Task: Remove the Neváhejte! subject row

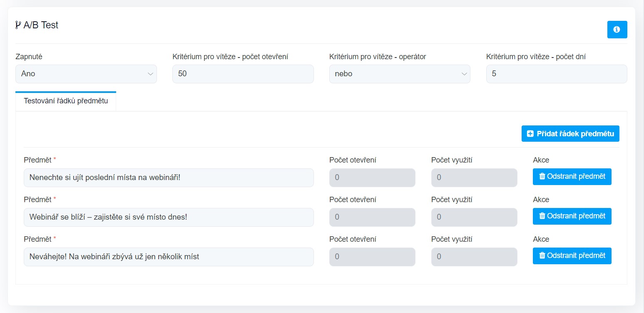Action: [x=572, y=255]
